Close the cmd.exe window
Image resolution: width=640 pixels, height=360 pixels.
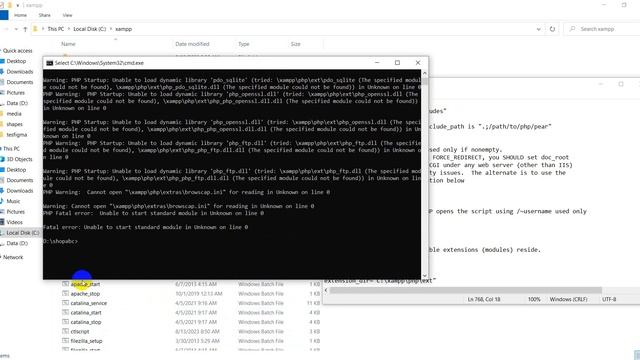418,62
